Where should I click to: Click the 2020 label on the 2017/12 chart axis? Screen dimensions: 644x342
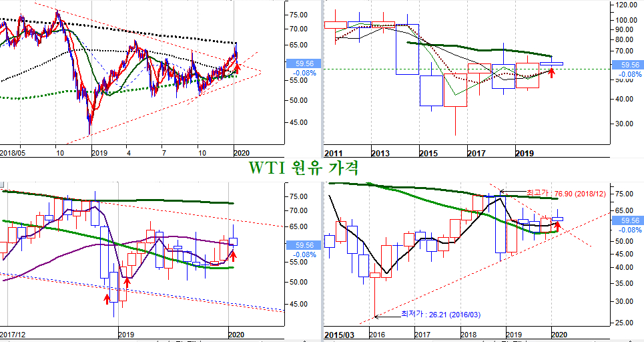[236, 335]
